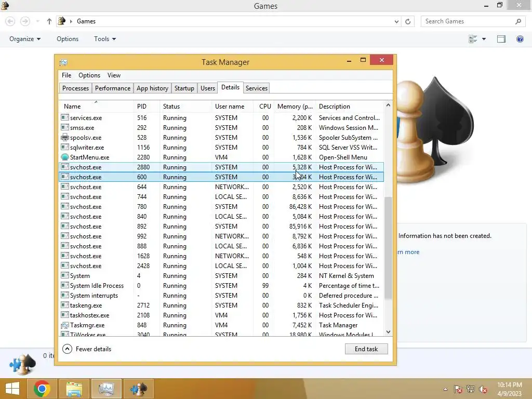Click the Action Center flag tray icon
532x399 pixels.
(458, 389)
